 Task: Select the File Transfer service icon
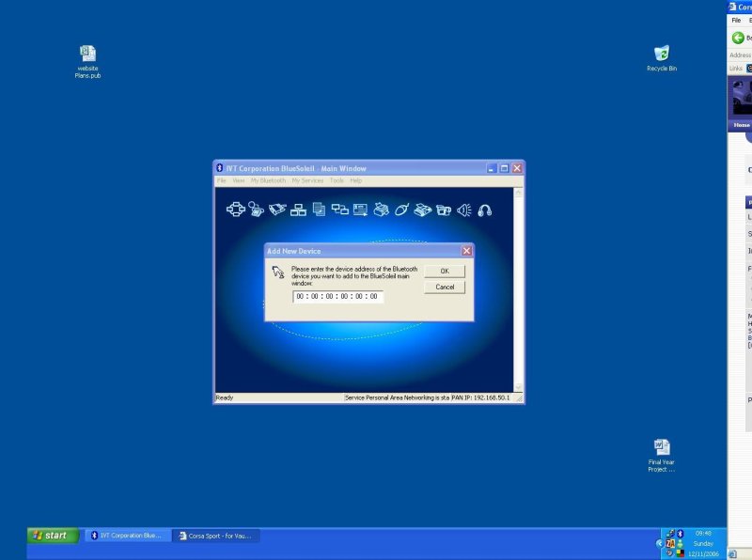(319, 210)
